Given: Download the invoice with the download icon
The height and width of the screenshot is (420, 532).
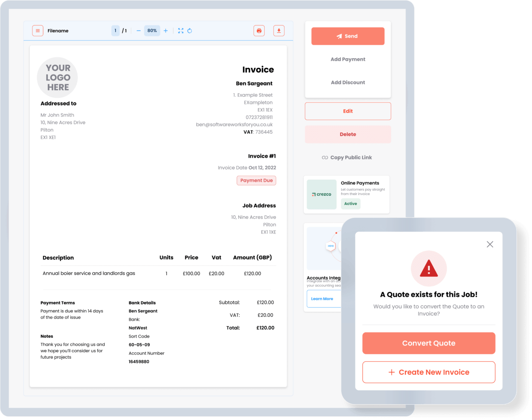Looking at the screenshot, I should 279,30.
